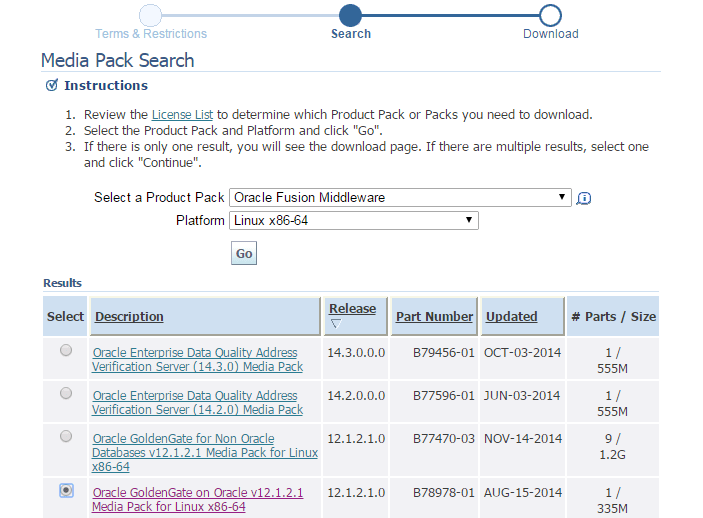The height and width of the screenshot is (518, 703).
Task: Select radio for GoldenGate on Oracle v12.1.2.1
Action: tap(66, 490)
